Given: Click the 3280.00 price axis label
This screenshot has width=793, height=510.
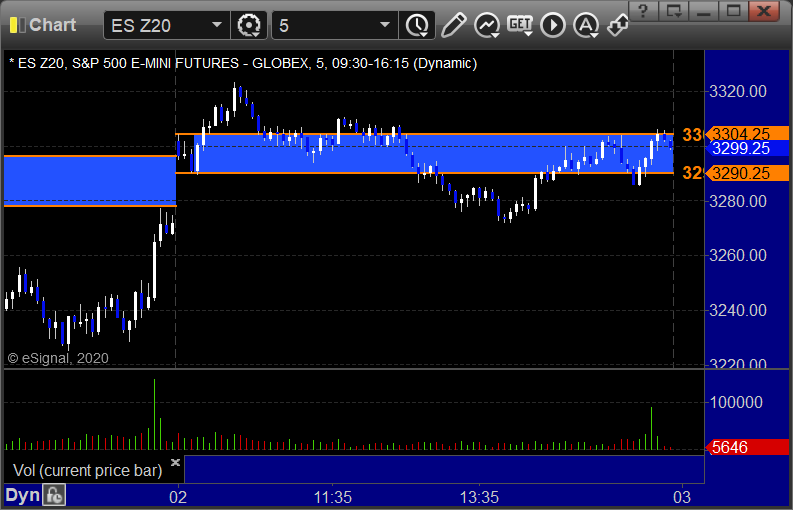Looking at the screenshot, I should [x=738, y=201].
